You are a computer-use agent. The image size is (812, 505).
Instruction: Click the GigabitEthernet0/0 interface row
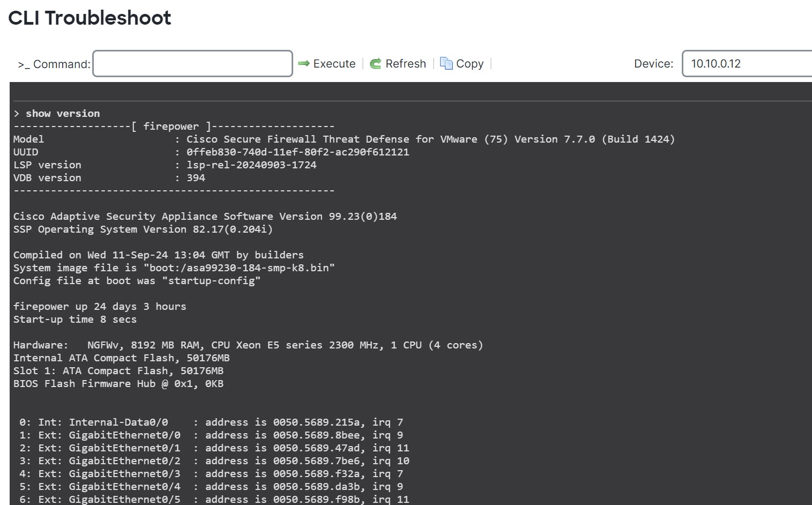211,435
